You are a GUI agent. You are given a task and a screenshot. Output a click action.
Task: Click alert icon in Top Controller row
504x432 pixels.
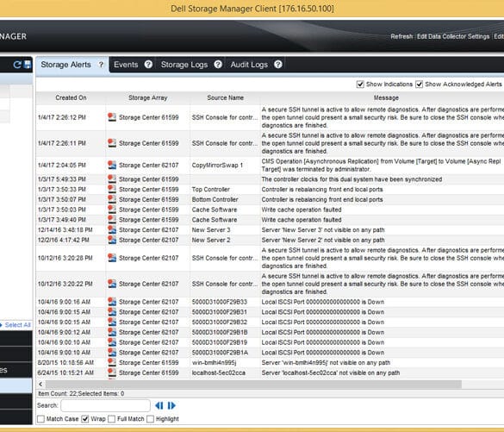point(112,189)
